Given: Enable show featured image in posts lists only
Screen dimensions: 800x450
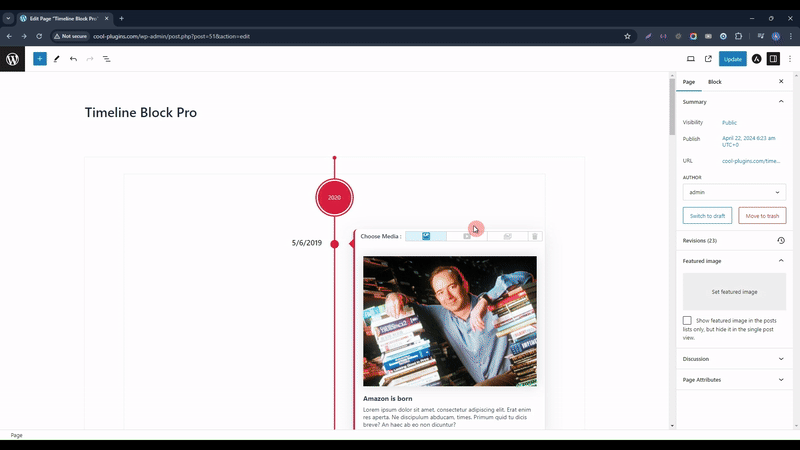Looking at the screenshot, I should tap(687, 321).
